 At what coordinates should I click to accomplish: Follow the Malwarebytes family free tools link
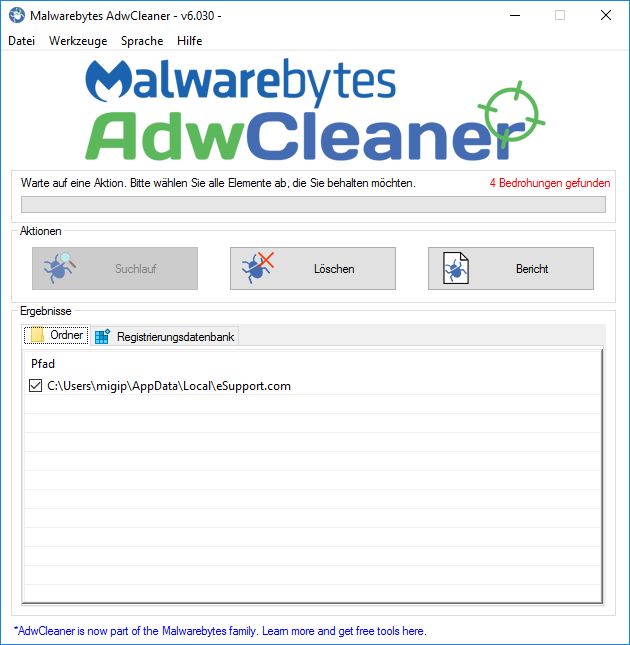point(220,631)
